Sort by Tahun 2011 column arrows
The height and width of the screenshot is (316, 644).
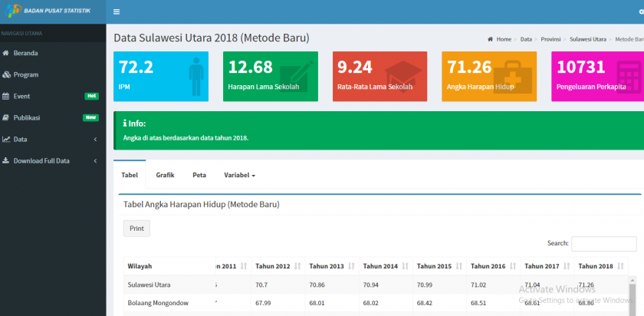tap(244, 266)
